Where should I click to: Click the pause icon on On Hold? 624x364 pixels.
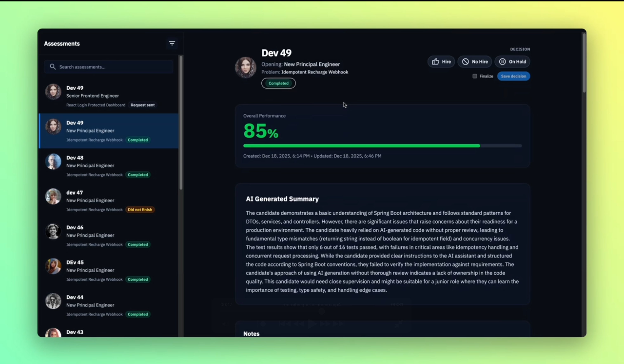pos(502,61)
